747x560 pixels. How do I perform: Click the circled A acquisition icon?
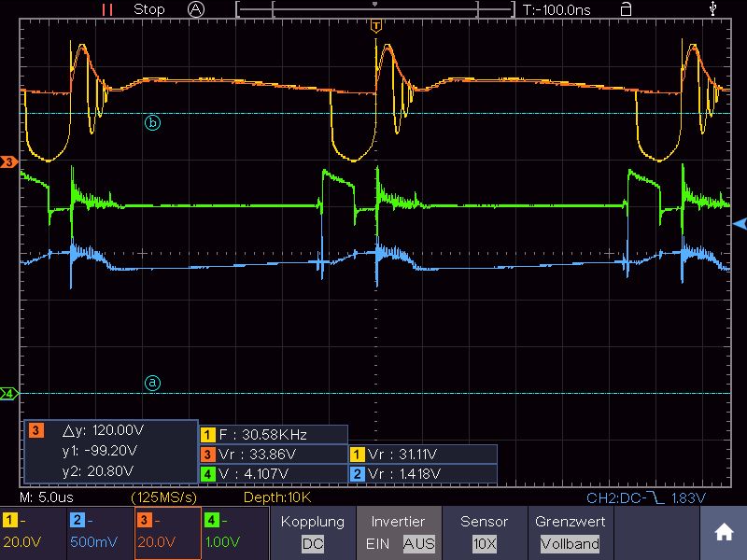(x=196, y=9)
